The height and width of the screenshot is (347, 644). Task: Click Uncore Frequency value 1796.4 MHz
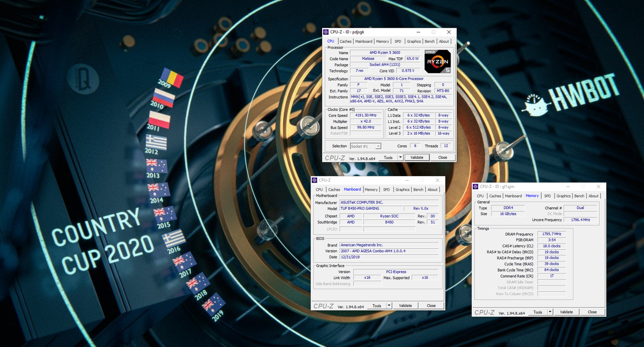[x=581, y=220]
